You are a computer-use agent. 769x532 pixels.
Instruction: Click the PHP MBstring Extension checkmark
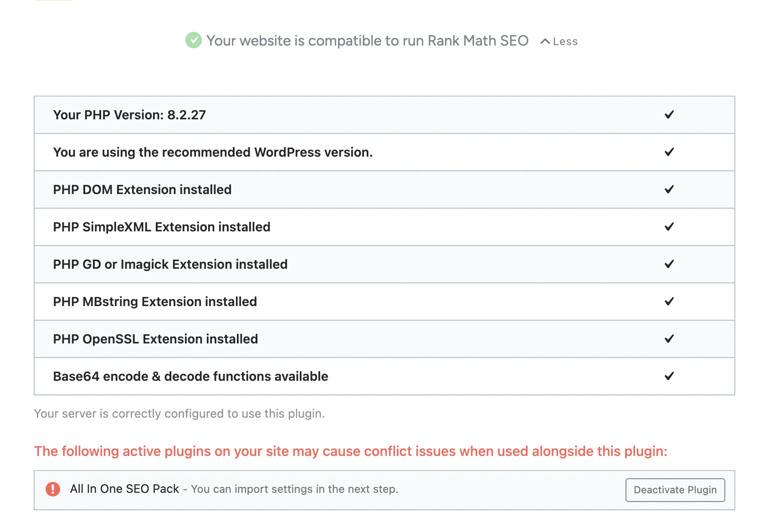pos(669,302)
